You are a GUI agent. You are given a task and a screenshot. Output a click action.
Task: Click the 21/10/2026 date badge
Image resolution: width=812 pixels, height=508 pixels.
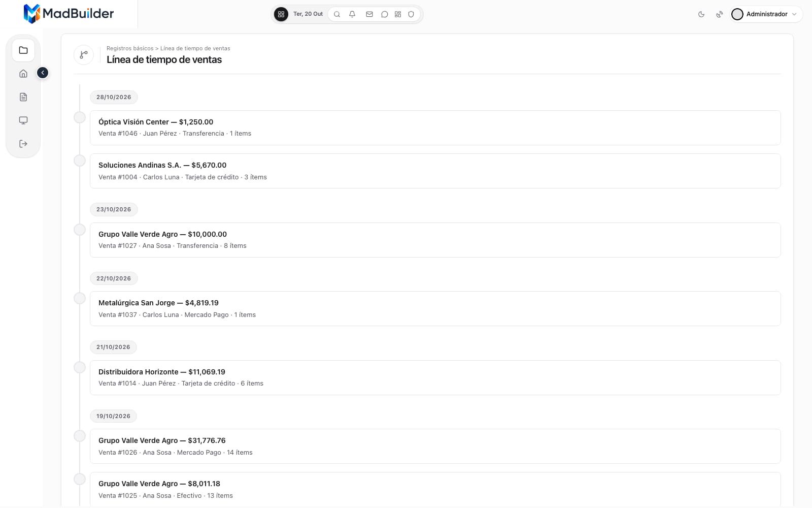pyautogui.click(x=113, y=347)
